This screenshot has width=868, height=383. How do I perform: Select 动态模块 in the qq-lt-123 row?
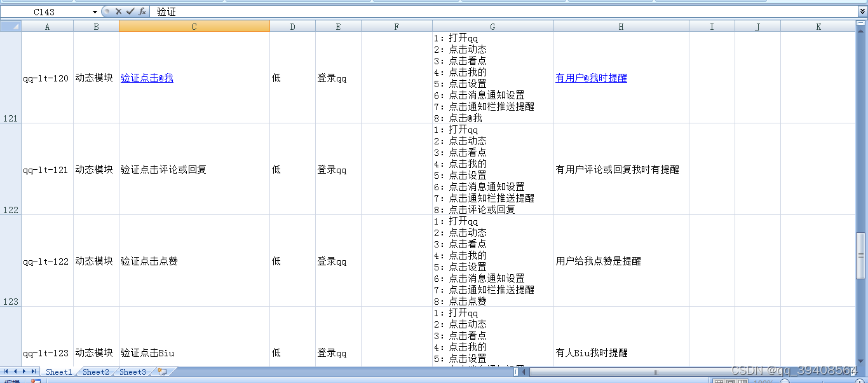[x=96, y=337]
